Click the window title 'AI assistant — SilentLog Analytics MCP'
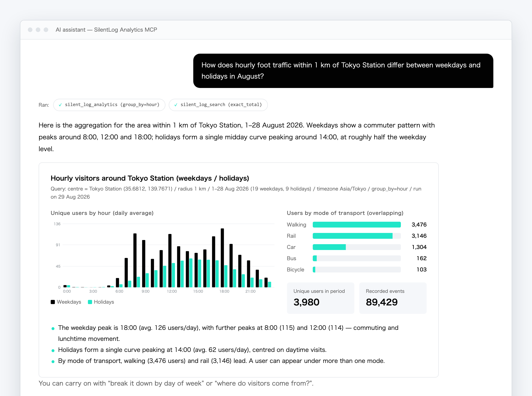The height and width of the screenshot is (396, 532). point(106,30)
